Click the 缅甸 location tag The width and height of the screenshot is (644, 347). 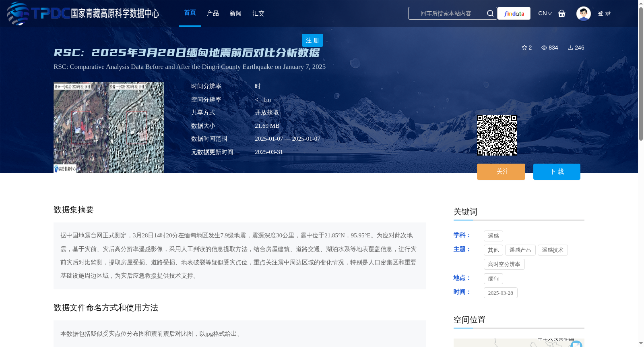click(493, 279)
